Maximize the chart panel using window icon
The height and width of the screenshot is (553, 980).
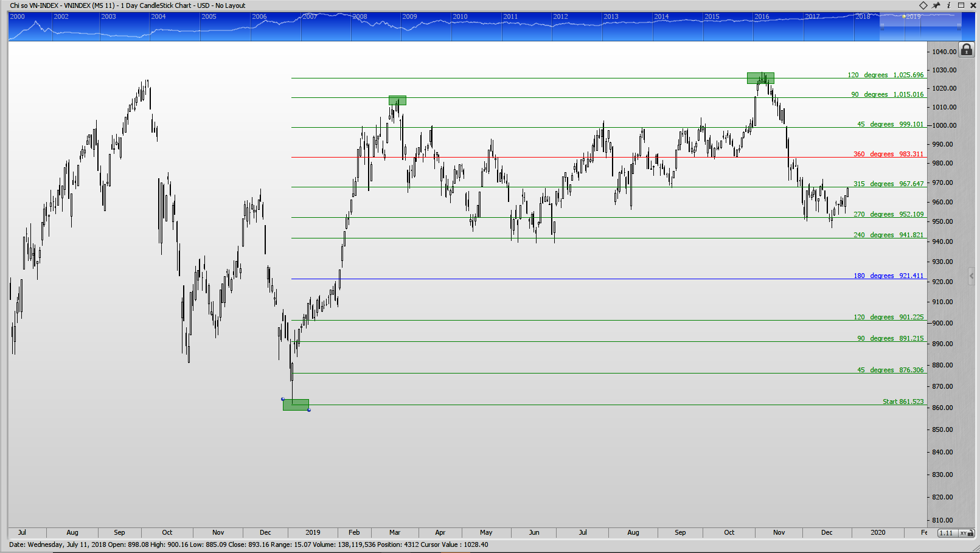click(x=961, y=5)
